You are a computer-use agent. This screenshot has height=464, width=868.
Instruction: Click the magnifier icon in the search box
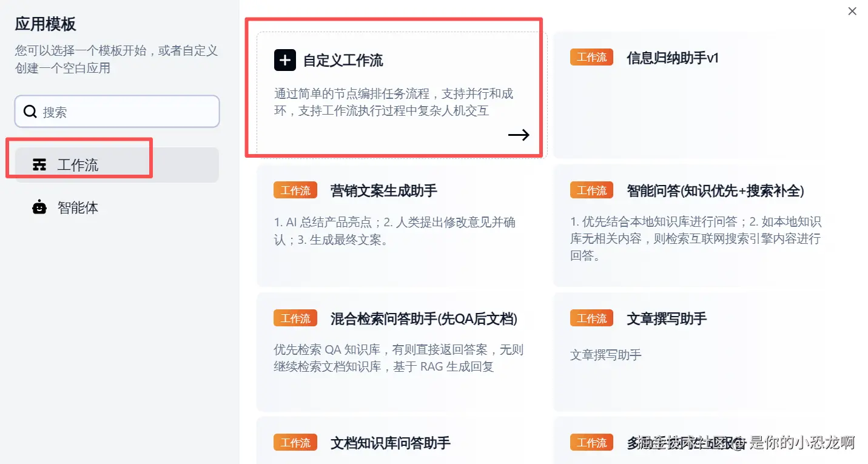pyautogui.click(x=30, y=112)
